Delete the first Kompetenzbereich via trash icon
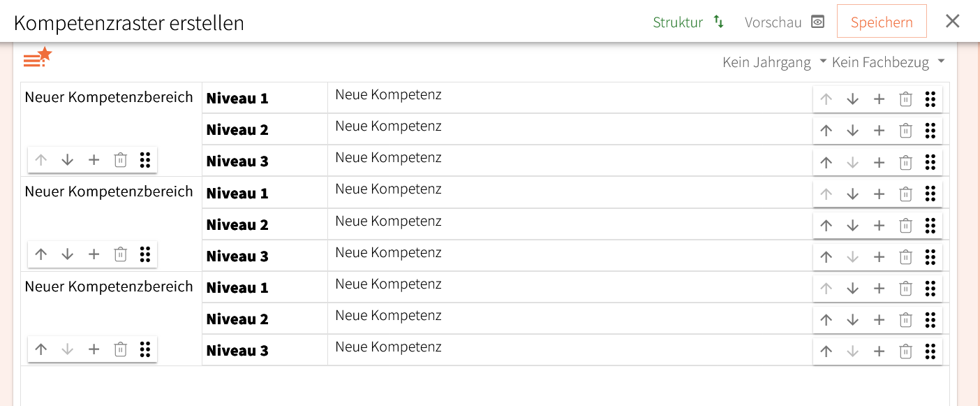 (x=120, y=160)
